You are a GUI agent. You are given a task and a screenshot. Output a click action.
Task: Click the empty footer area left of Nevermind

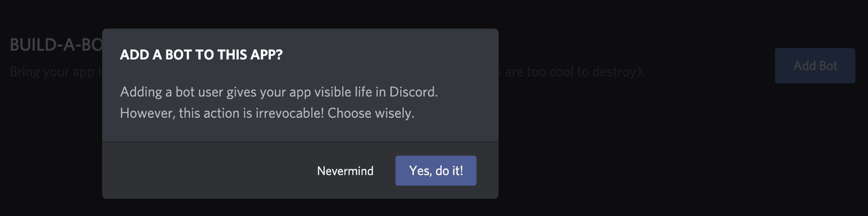click(x=203, y=171)
